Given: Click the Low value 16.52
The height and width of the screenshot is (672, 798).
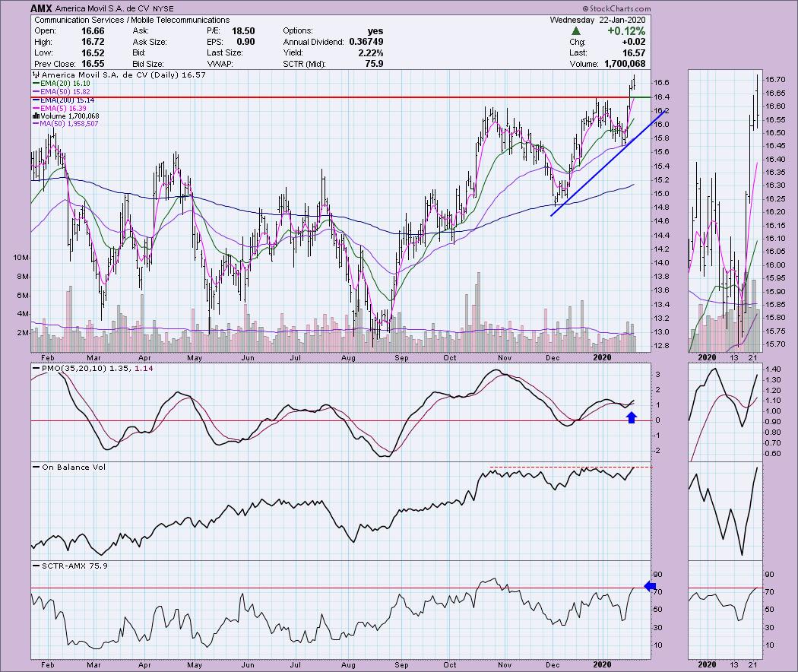Looking at the screenshot, I should coord(93,53).
